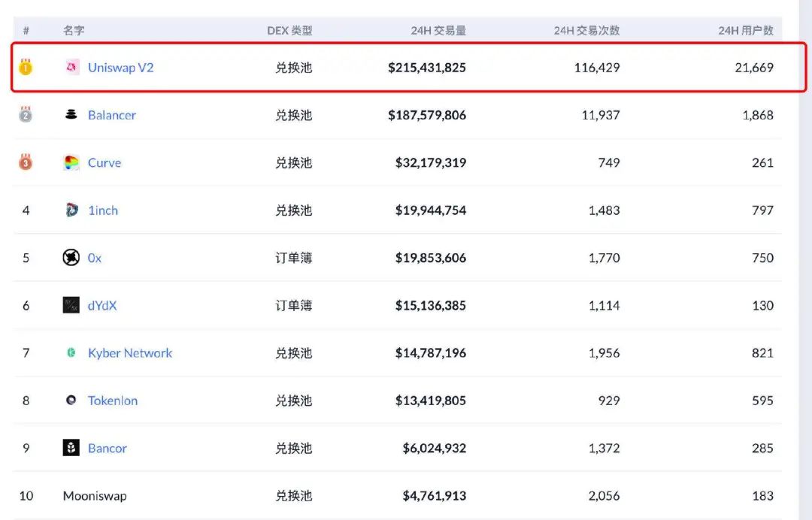812x520 pixels.
Task: Click the 订单簿 type cell for 0x
Action: coord(294,258)
